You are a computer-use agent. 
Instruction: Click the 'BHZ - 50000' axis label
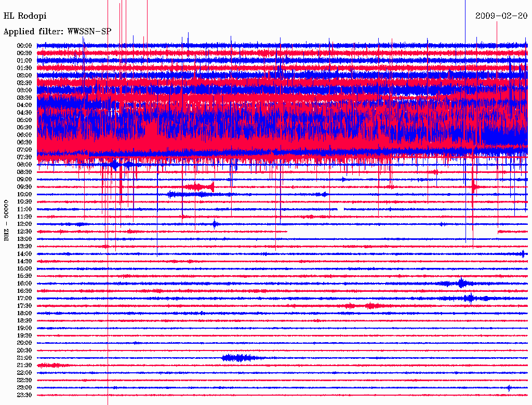[x=6, y=221]
